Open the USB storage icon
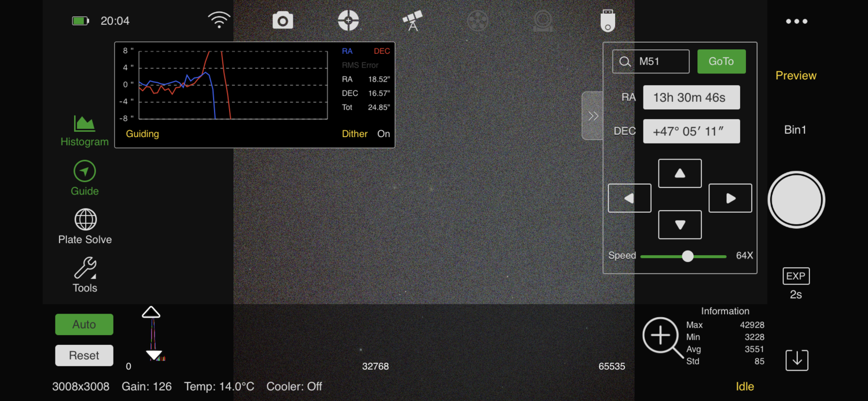 pos(607,21)
